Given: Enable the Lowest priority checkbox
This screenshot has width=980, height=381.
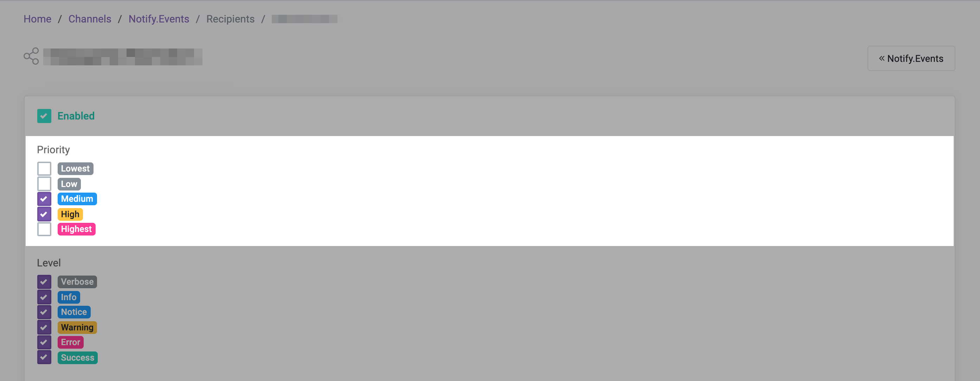Looking at the screenshot, I should [44, 168].
